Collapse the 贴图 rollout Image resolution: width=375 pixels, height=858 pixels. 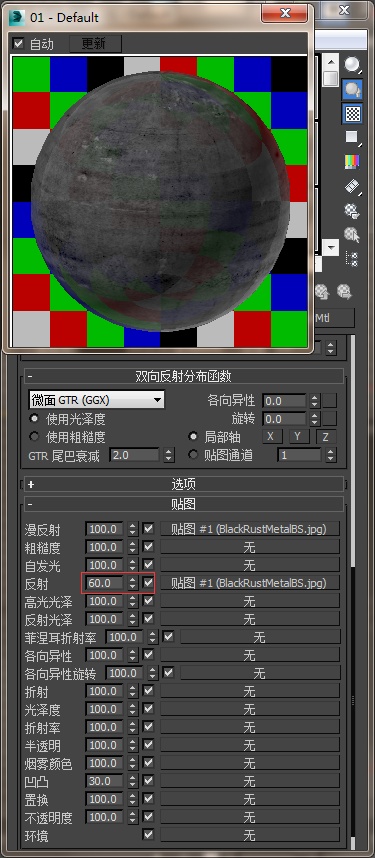pyautogui.click(x=183, y=504)
